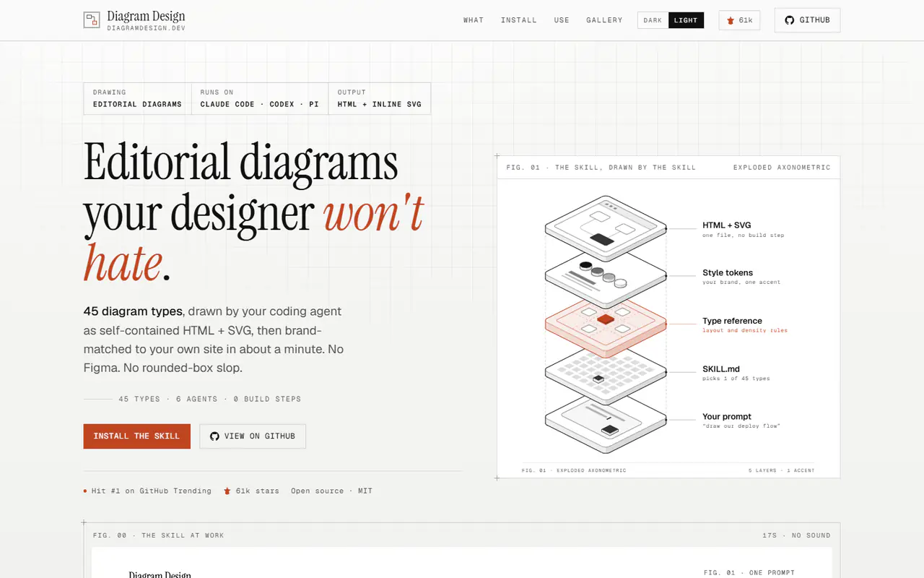Open the GITHUB header button
The width and height of the screenshot is (924, 578).
807,20
